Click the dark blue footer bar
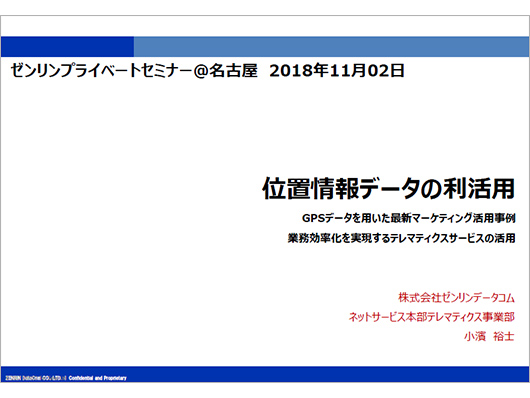The height and width of the screenshot is (398, 530). [265, 374]
